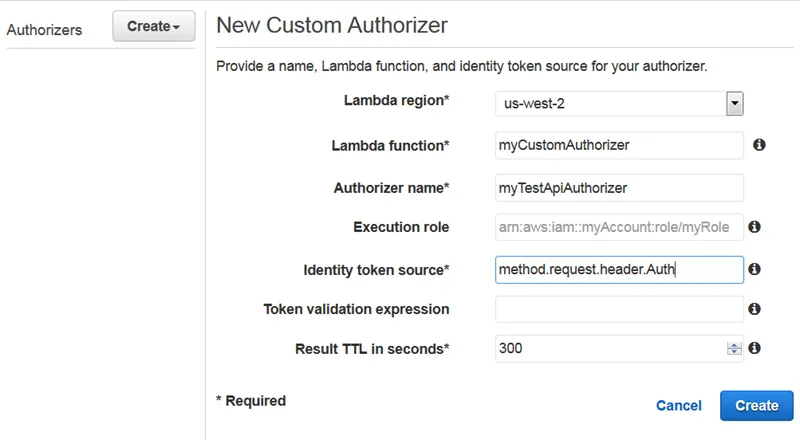Click the New Custom Authorizer heading
The height and width of the screenshot is (440, 800).
[x=332, y=25]
